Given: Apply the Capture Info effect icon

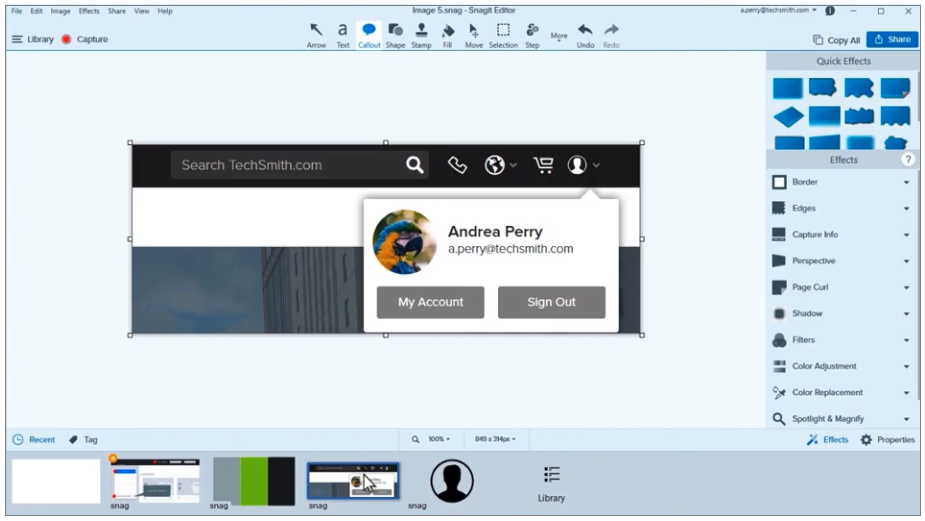Looking at the screenshot, I should click(779, 234).
